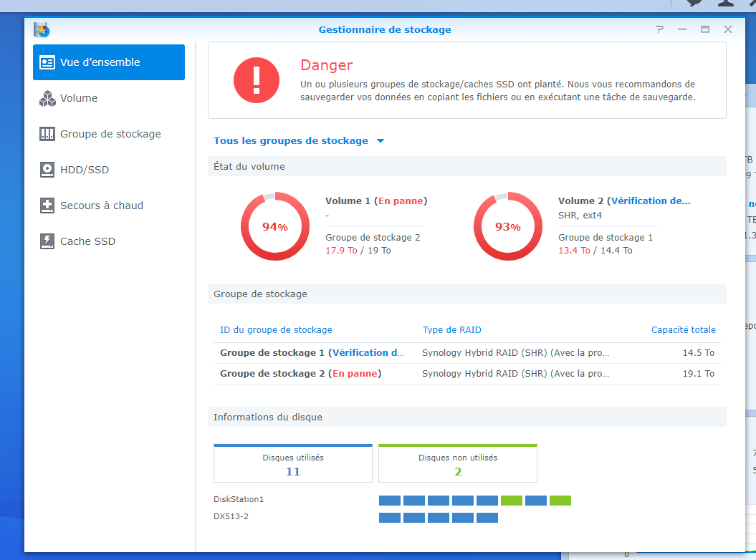756x560 pixels.
Task: Minimize the Gestionnaire de stockage window
Action: pyautogui.click(x=682, y=29)
